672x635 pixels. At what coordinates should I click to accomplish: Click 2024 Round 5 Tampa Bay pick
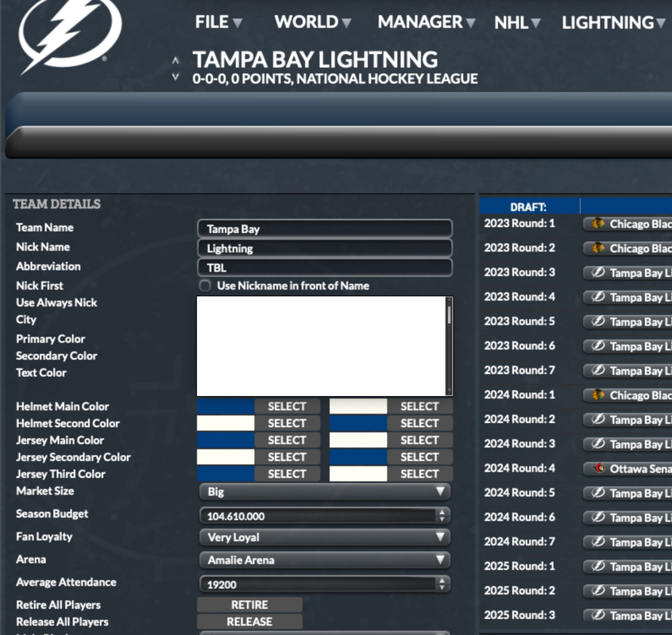click(628, 493)
